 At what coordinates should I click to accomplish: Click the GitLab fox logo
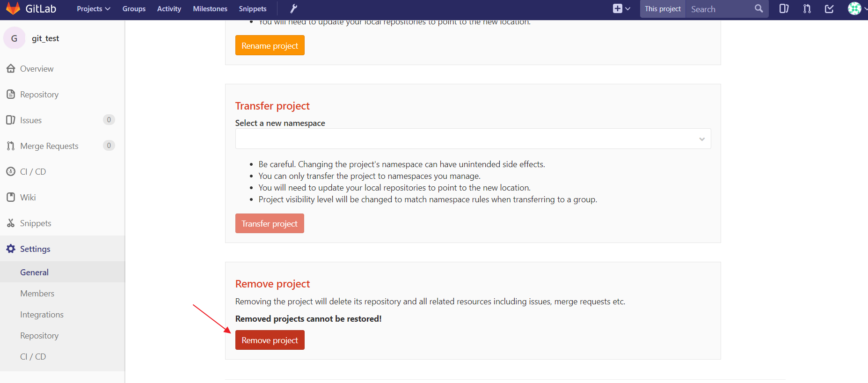pos(13,8)
